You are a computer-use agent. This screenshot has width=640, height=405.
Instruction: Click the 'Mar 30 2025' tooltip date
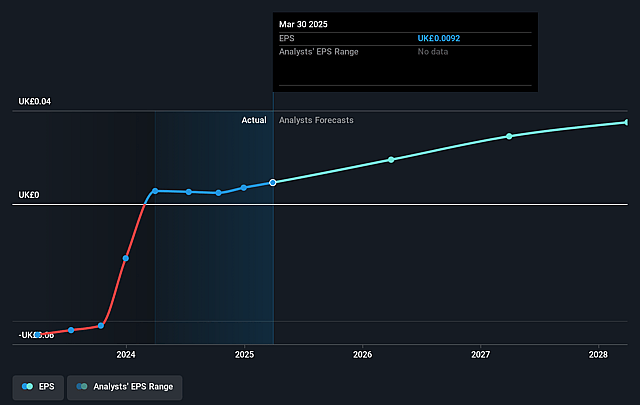click(x=303, y=24)
